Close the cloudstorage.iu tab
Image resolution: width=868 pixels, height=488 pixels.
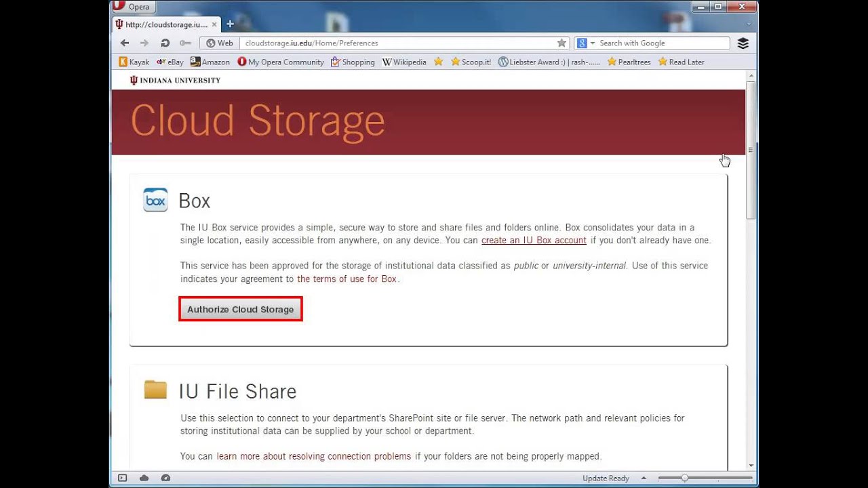point(214,24)
